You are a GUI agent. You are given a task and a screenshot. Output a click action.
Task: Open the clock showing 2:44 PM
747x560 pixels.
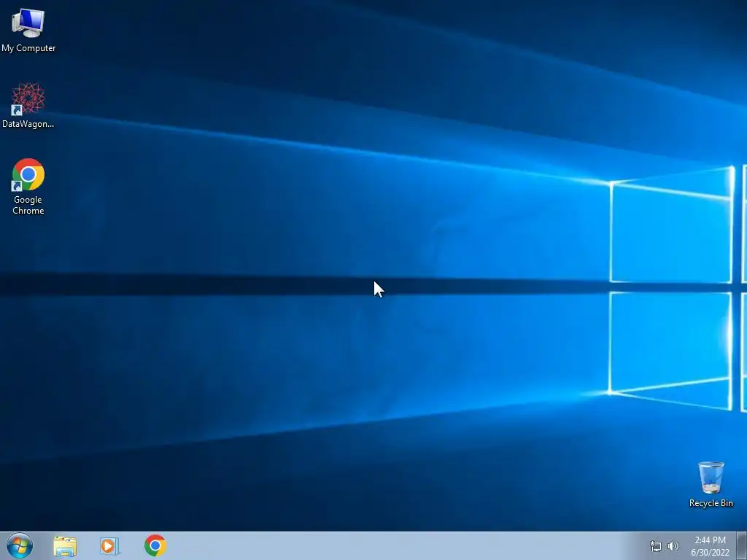(x=710, y=546)
